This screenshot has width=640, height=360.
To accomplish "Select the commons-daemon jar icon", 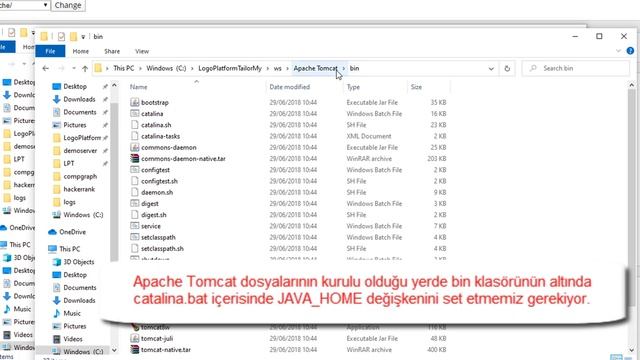I will [134, 147].
